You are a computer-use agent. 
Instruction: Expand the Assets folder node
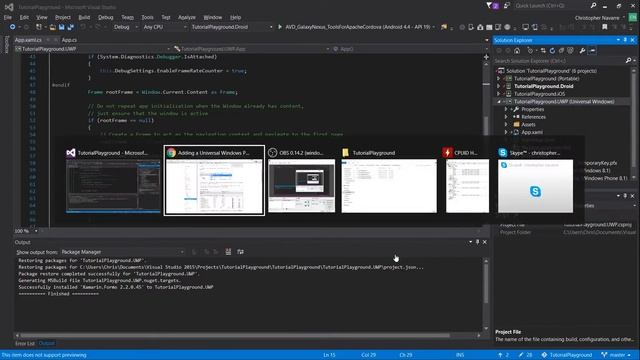(x=506, y=124)
